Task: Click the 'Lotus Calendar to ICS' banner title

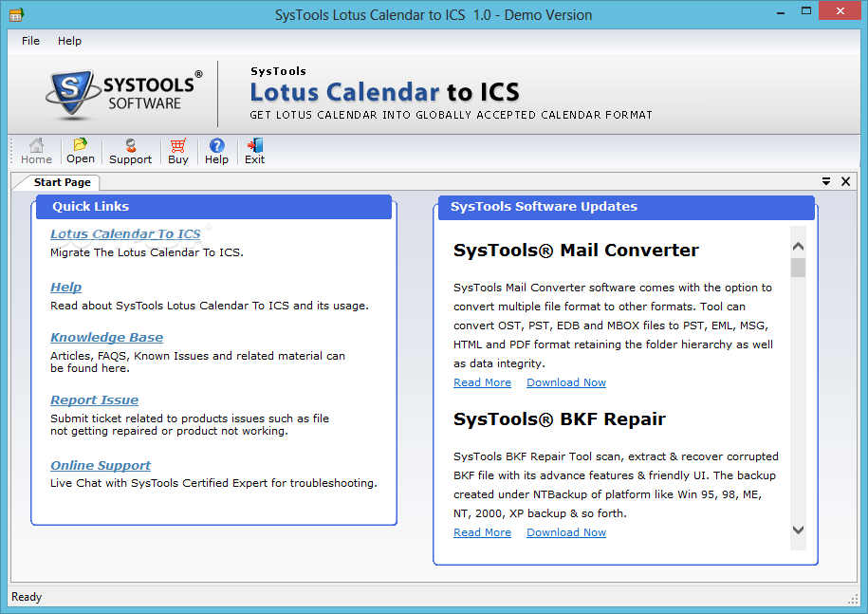Action: [x=385, y=92]
